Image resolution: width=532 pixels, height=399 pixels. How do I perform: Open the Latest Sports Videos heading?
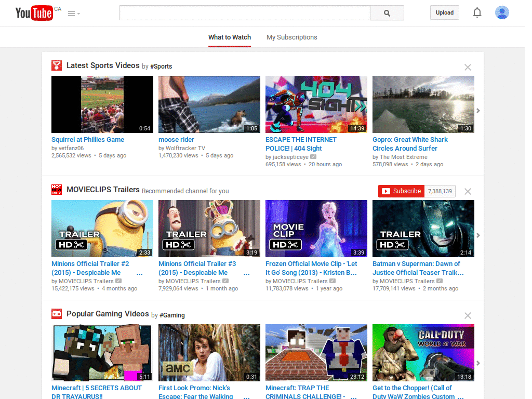(103, 65)
